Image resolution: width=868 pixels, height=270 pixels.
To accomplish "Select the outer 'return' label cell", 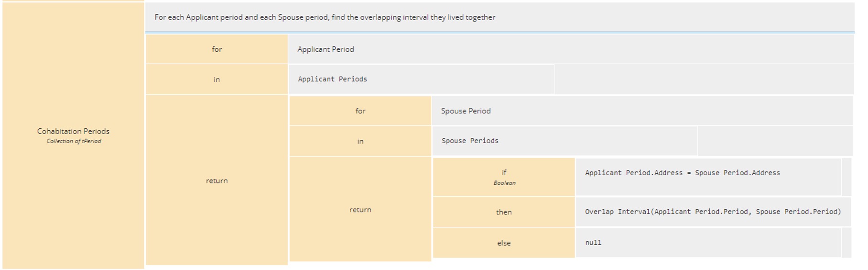I will (x=217, y=180).
